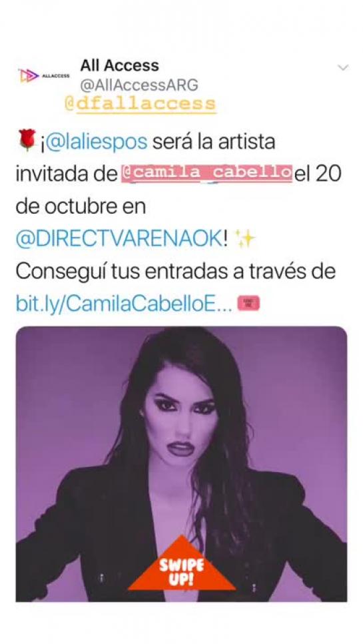Tap the woman's face in the photo
Viewport: 363px width, 644px height.
pyautogui.click(x=181, y=419)
